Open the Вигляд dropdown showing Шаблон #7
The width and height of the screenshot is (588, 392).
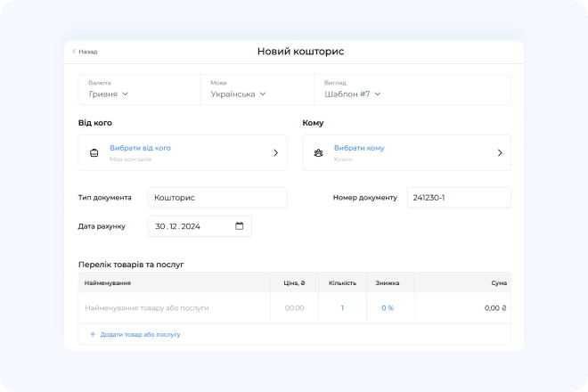point(353,94)
